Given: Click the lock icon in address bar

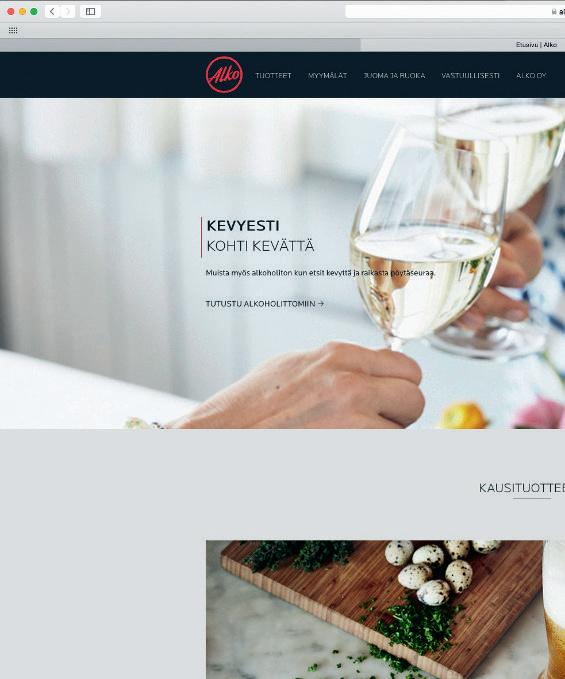Looking at the screenshot, I should 554,12.
